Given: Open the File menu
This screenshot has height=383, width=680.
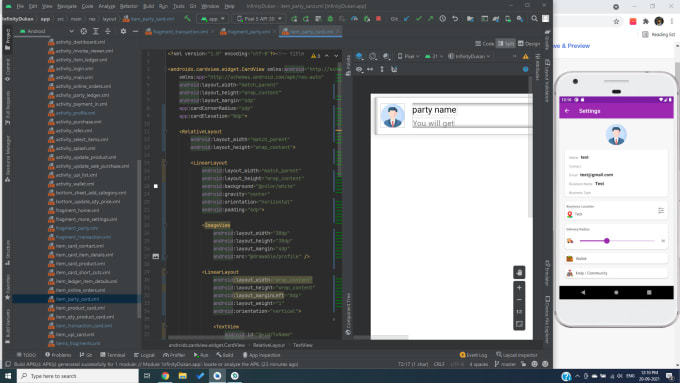Looking at the screenshot, I should (20, 6).
